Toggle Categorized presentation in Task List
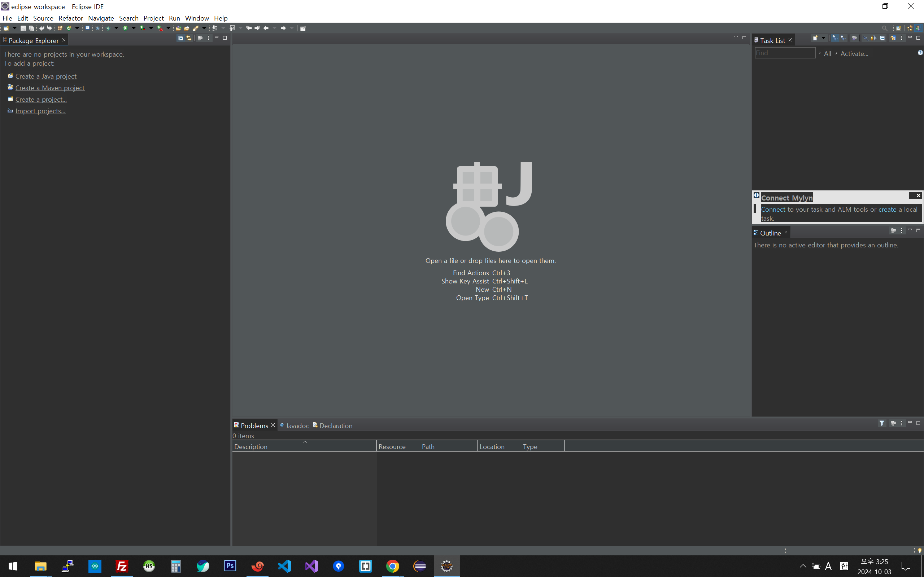 [x=835, y=38]
